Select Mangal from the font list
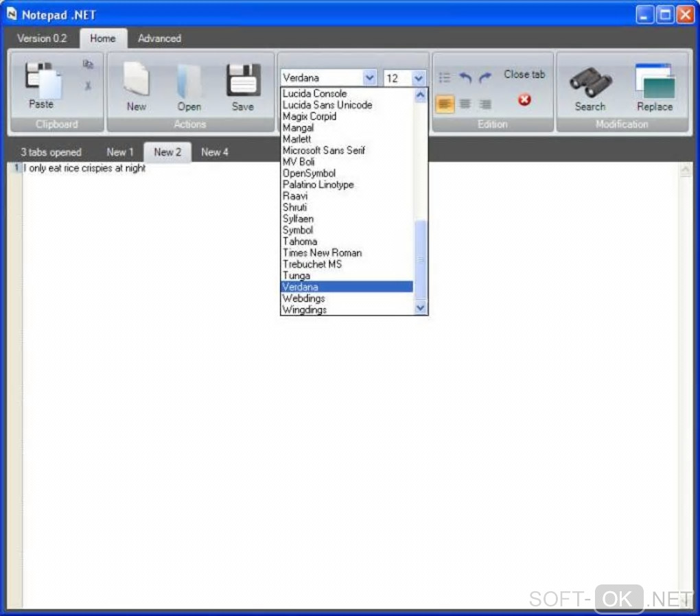Screen dimensions: 700x616 (347, 128)
